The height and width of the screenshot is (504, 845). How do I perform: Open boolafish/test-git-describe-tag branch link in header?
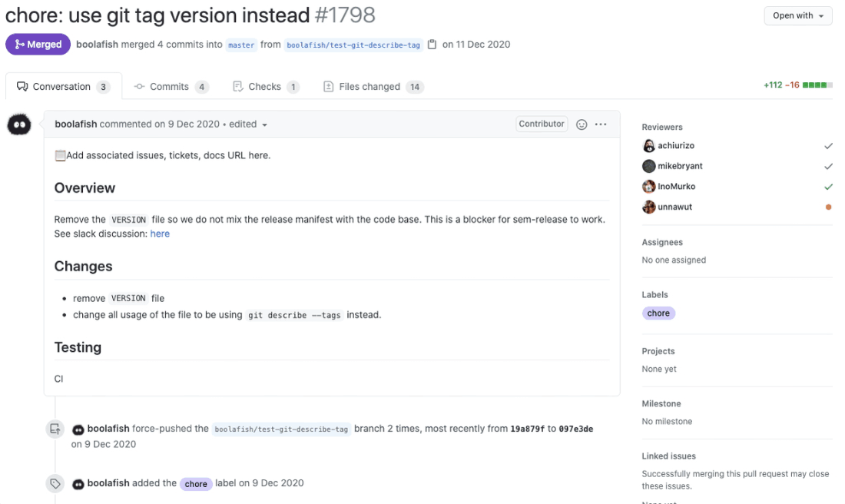click(x=353, y=45)
